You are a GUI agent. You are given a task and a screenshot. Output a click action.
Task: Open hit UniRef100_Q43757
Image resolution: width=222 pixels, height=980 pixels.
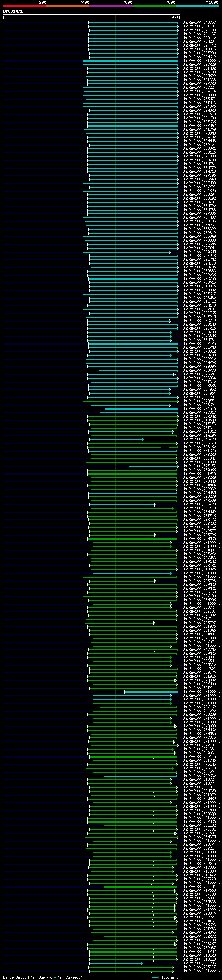tap(199, 23)
